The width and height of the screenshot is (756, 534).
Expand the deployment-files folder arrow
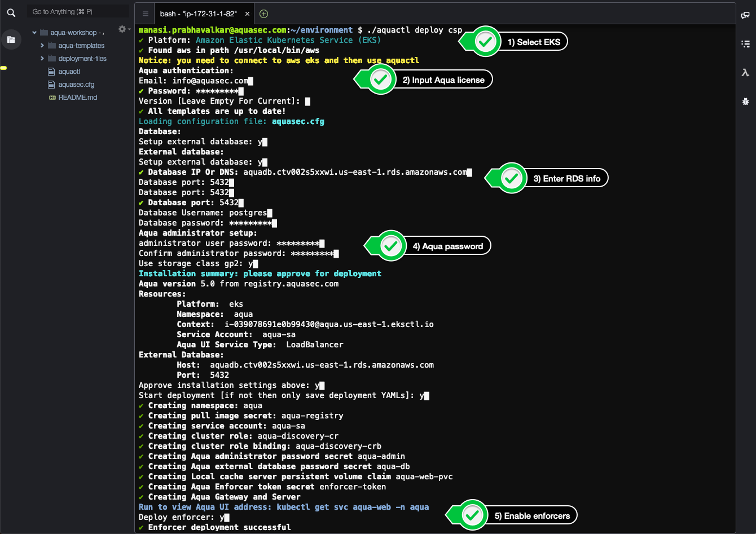tap(42, 59)
